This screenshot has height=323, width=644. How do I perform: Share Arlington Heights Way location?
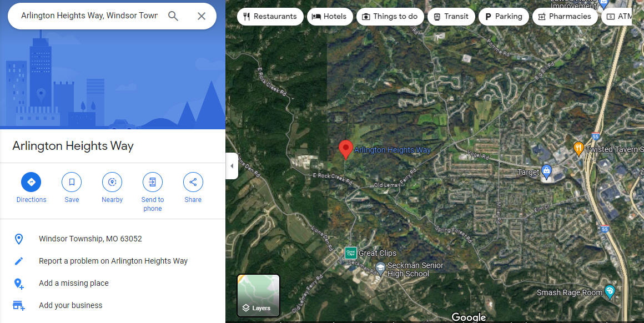(193, 182)
